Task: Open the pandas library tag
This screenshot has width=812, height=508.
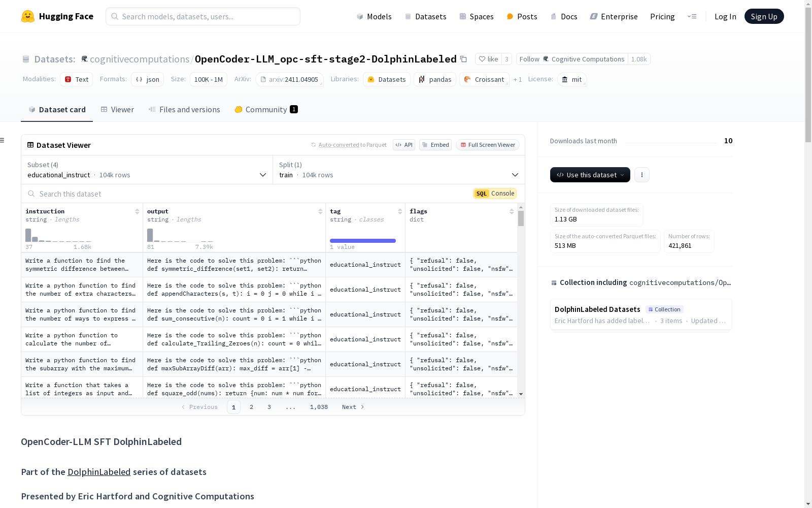Action: click(435, 79)
